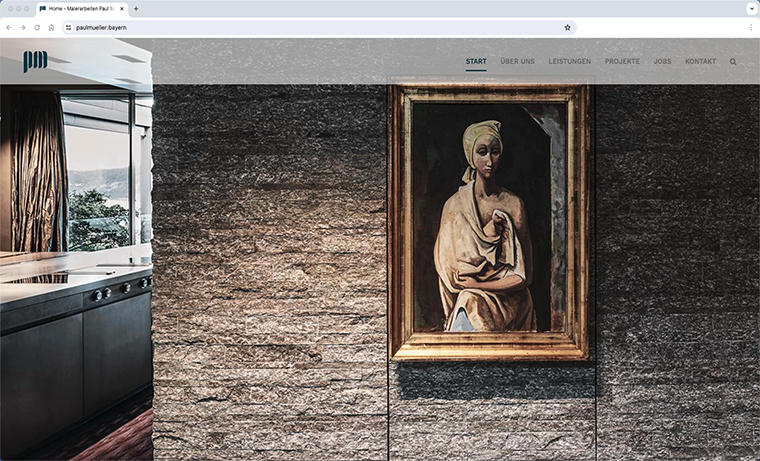Open the PROJEKTE menu item

tap(622, 62)
